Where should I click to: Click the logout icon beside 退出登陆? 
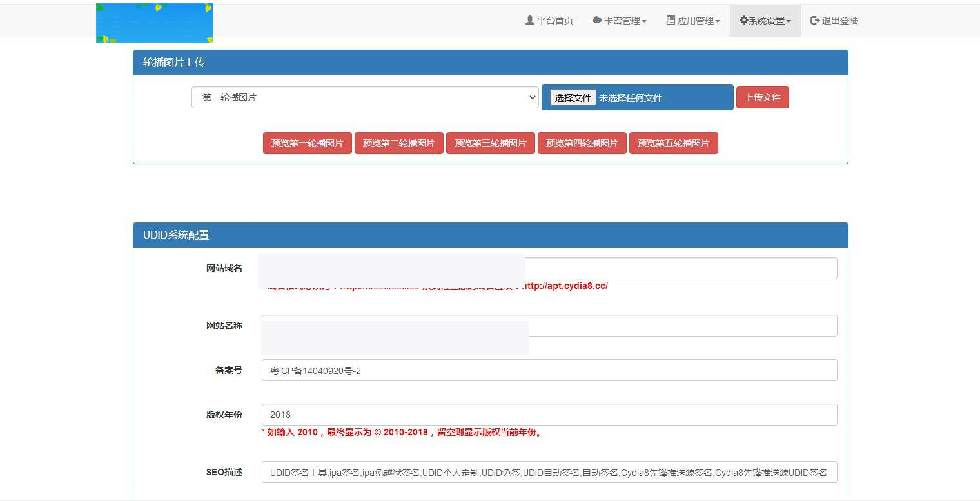click(814, 20)
